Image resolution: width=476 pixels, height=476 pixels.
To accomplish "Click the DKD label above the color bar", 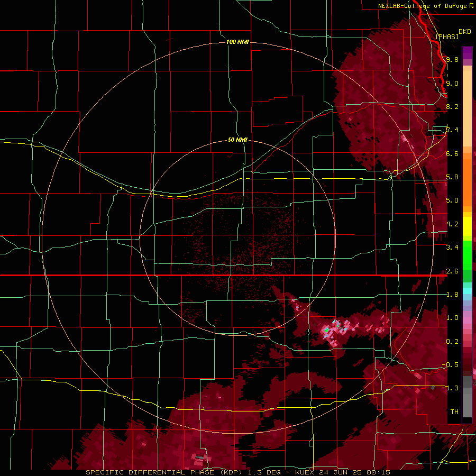I will click(465, 32).
